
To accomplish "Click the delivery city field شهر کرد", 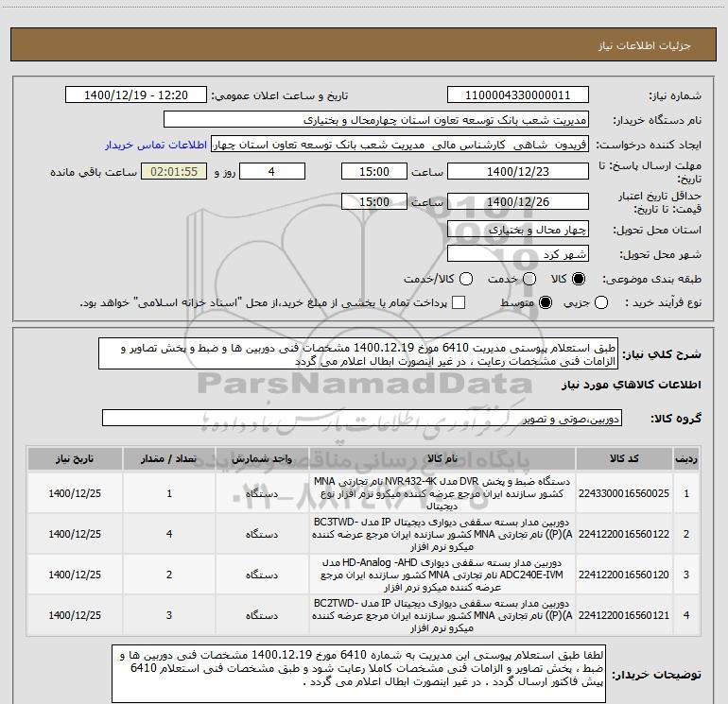I will coord(518,254).
